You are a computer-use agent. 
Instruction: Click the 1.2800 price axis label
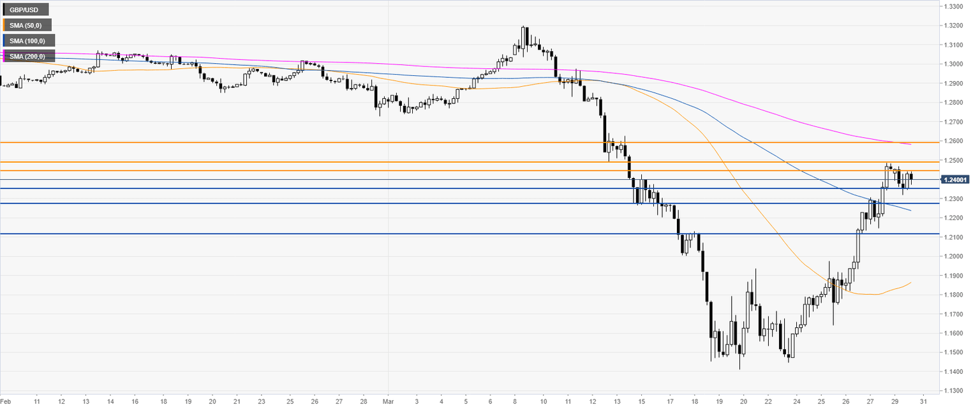(954, 103)
